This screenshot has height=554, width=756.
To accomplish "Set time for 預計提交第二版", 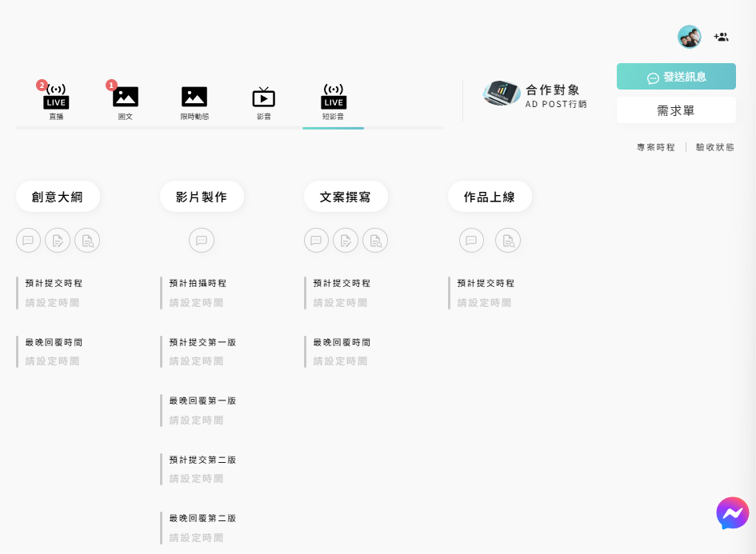I will (x=196, y=479).
